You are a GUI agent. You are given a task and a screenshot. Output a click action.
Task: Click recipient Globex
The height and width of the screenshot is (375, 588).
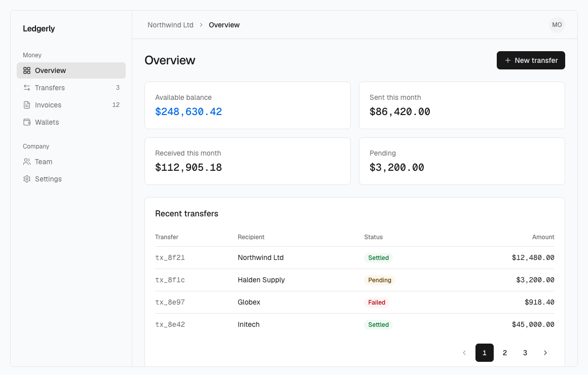[x=249, y=302]
